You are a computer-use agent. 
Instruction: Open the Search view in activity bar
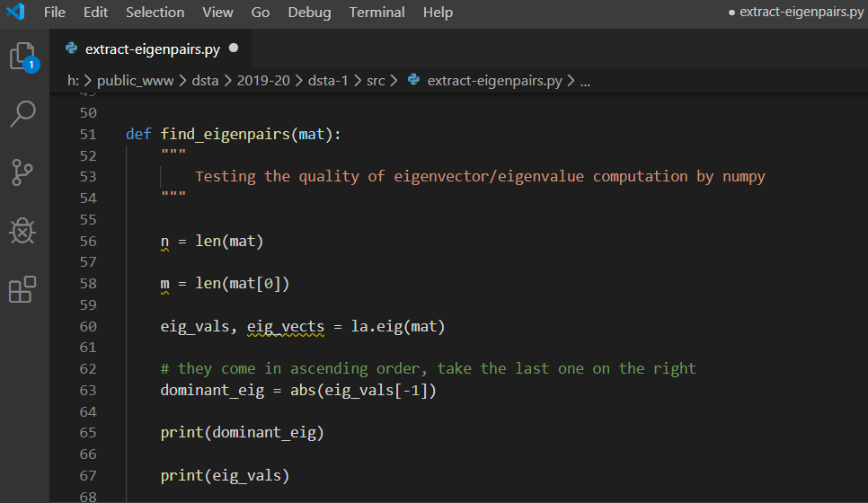pyautogui.click(x=23, y=114)
